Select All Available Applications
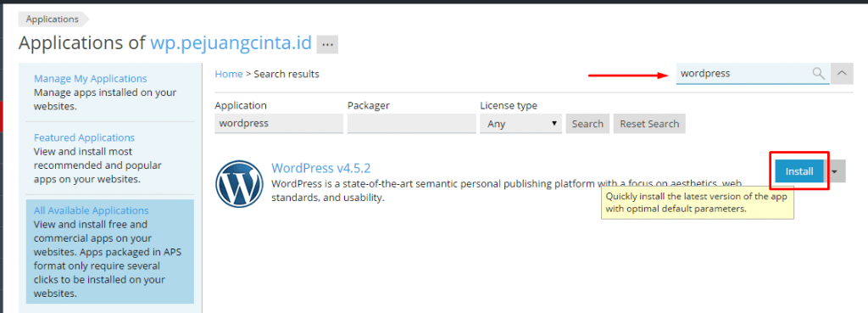The width and height of the screenshot is (868, 313). point(92,210)
